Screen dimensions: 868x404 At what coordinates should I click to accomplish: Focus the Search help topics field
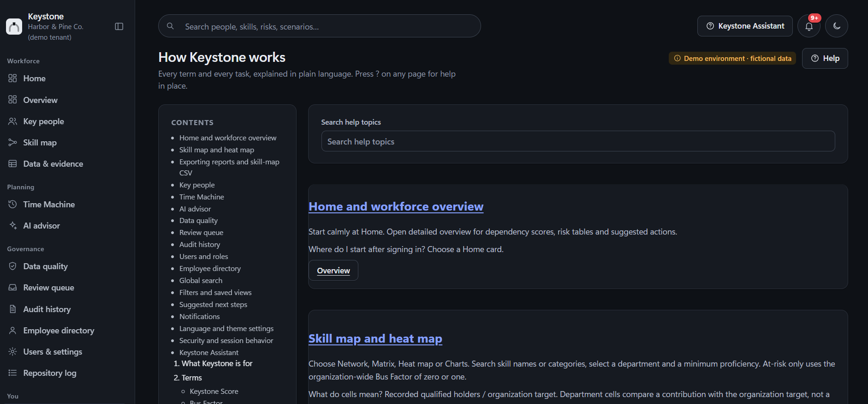point(578,141)
